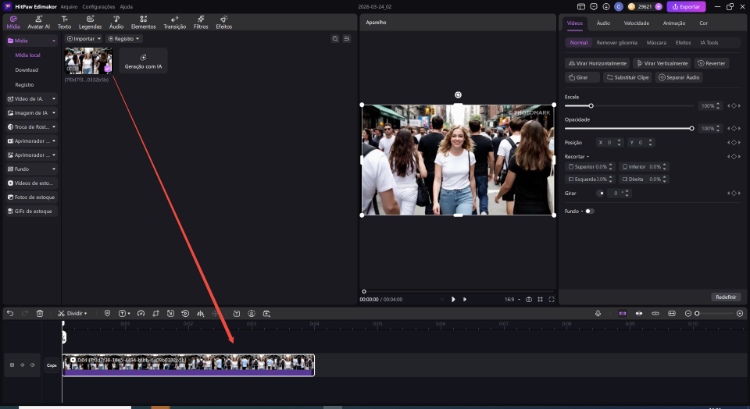
Task: Click the crop icon in timeline toolbar
Action: tap(155, 313)
